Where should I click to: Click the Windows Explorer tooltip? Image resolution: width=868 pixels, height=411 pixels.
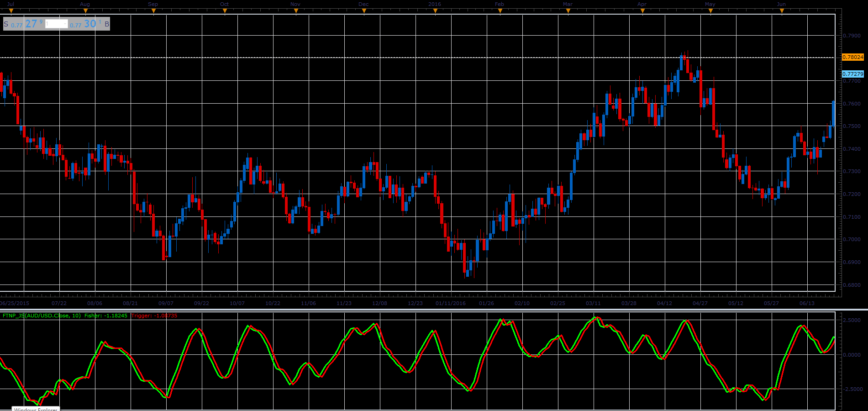36,409
